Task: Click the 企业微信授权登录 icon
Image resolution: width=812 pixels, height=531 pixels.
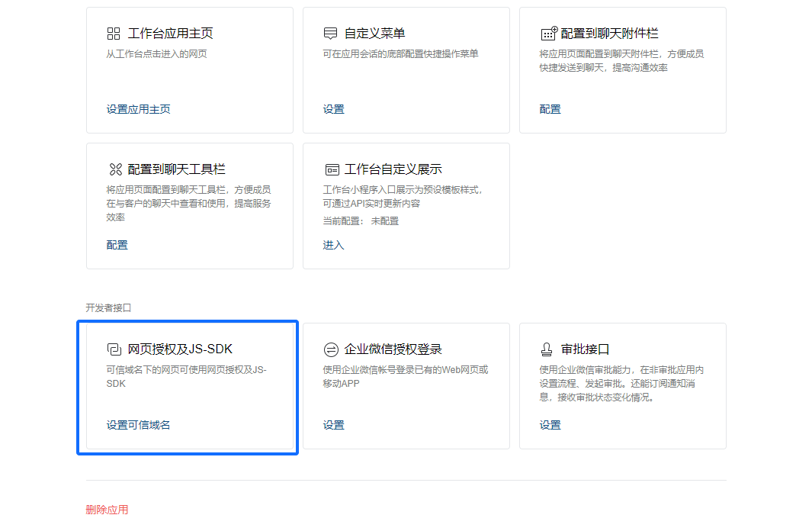Action: pos(331,349)
